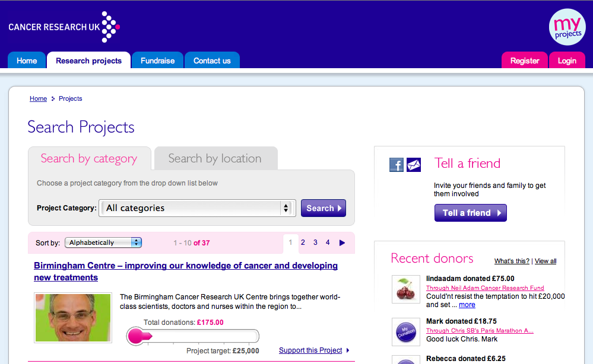This screenshot has width=593, height=364.
Task: Click Invite your friends and family text
Action: point(490,190)
